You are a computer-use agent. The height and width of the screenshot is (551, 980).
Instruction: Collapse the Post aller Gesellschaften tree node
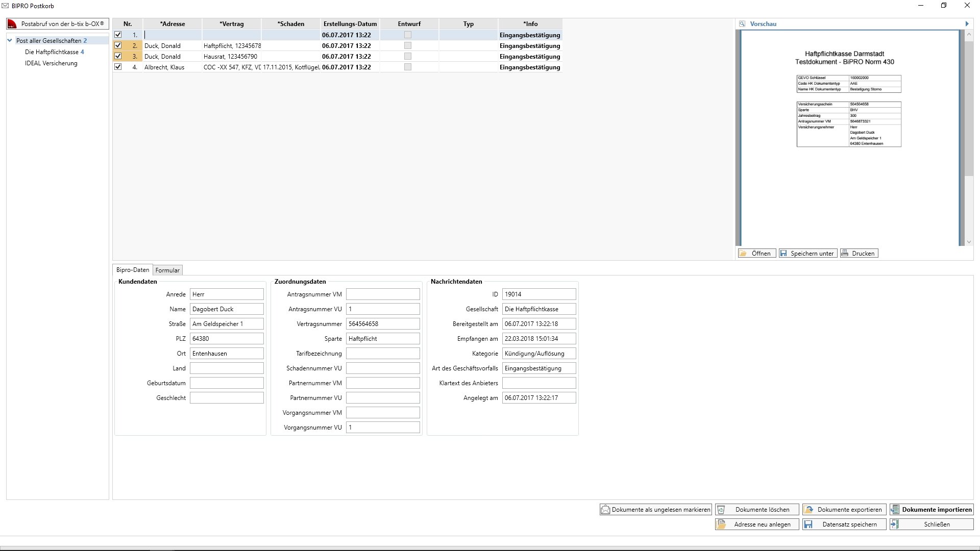click(x=10, y=40)
